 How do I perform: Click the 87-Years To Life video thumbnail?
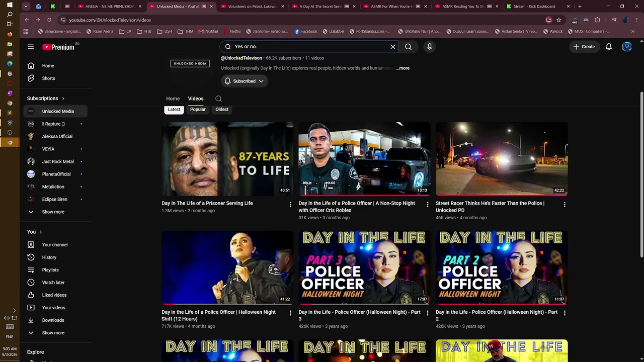(227, 159)
